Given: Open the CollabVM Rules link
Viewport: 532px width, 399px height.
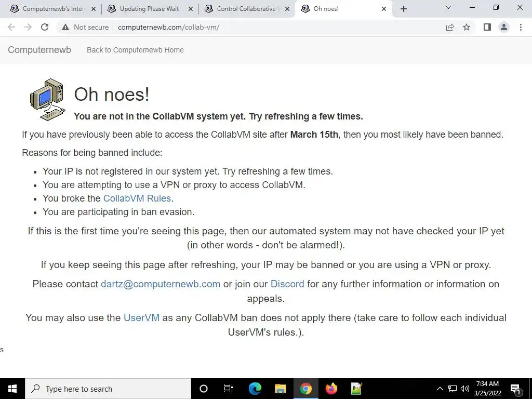Looking at the screenshot, I should pyautogui.click(x=137, y=198).
